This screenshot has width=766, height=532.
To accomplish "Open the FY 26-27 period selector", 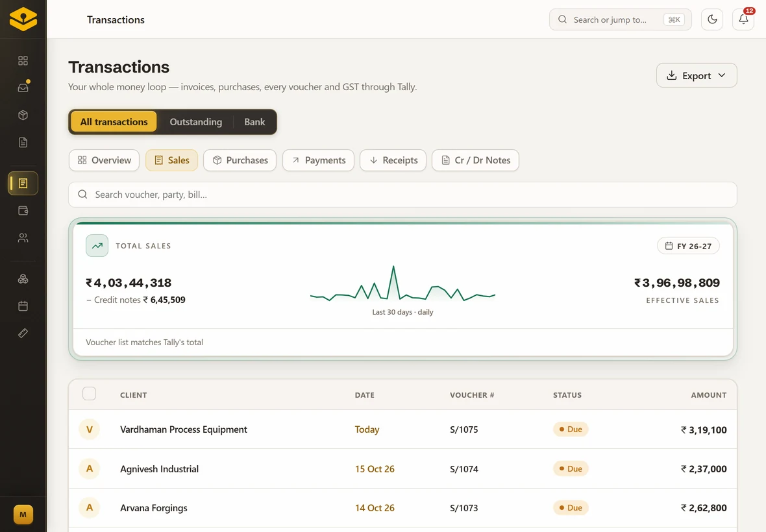I will 688,246.
